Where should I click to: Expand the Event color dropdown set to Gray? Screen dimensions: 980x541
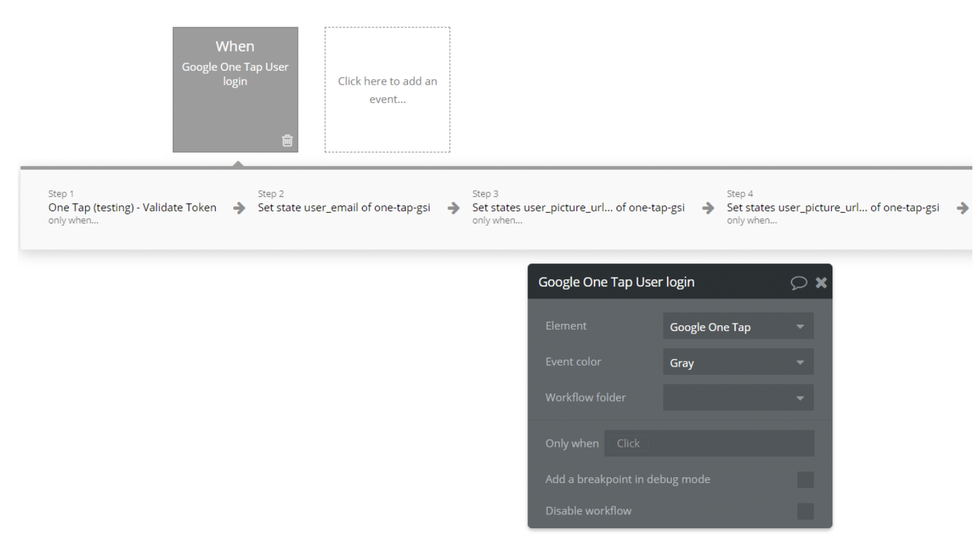pyautogui.click(x=738, y=362)
